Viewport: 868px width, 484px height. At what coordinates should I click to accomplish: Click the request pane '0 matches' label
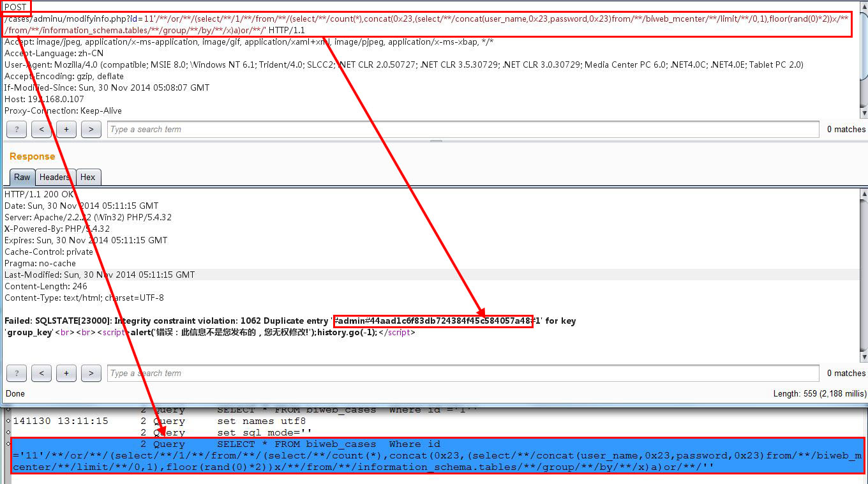click(846, 130)
